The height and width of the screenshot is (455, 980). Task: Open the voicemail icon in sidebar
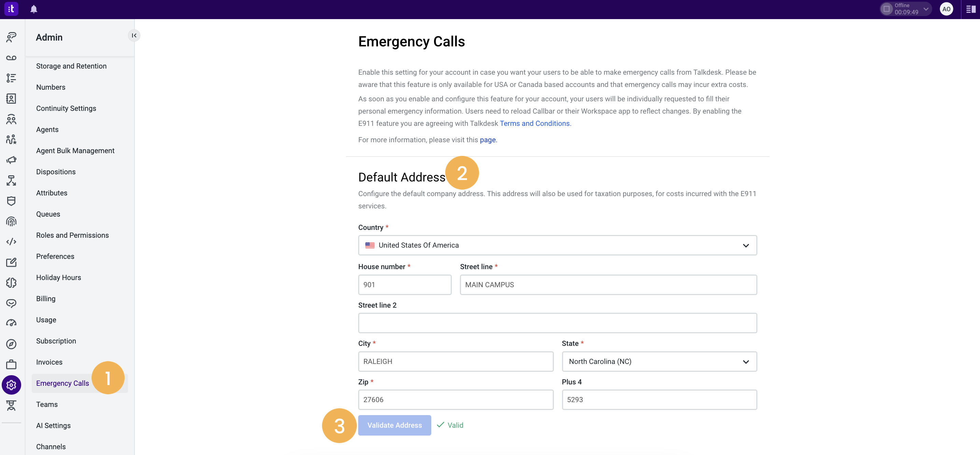11,58
